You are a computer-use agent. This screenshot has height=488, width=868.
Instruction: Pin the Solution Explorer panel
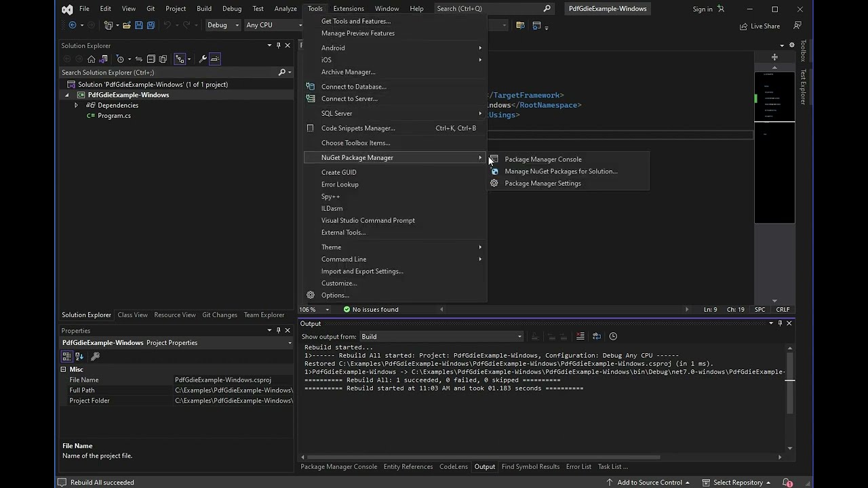point(278,45)
